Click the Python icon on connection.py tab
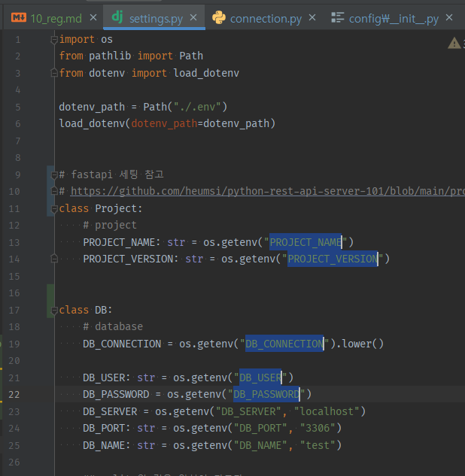 pyautogui.click(x=219, y=17)
